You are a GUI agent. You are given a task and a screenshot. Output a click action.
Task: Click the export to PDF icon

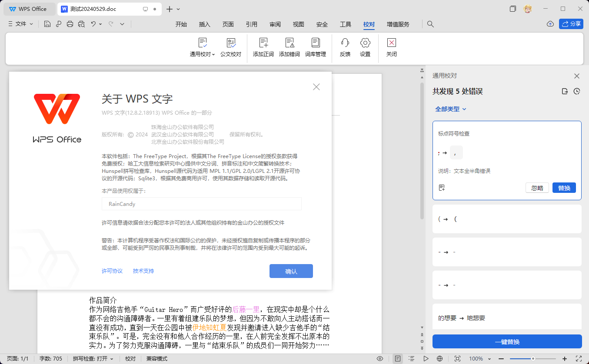point(59,24)
